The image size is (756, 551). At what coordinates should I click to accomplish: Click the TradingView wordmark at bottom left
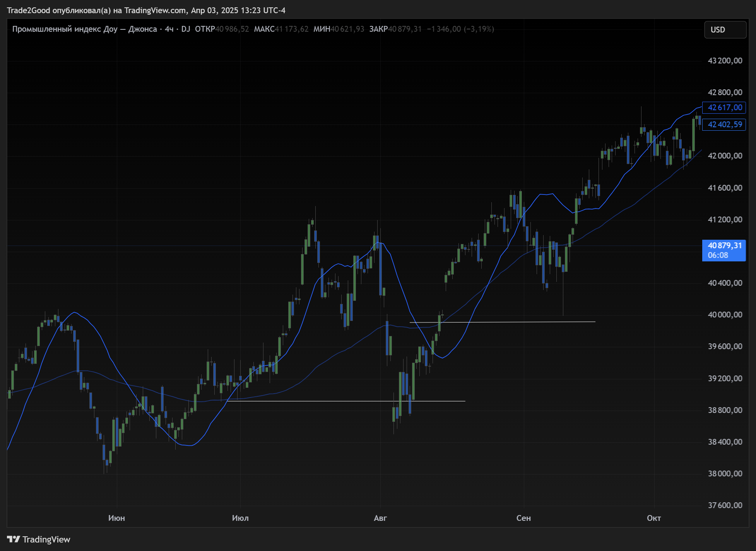point(46,539)
